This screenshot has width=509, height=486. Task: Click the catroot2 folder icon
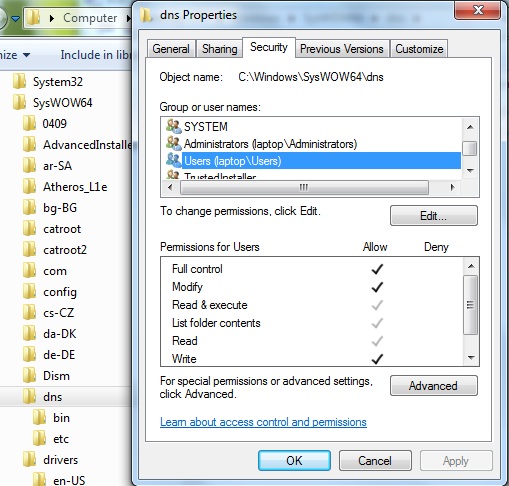(29, 249)
